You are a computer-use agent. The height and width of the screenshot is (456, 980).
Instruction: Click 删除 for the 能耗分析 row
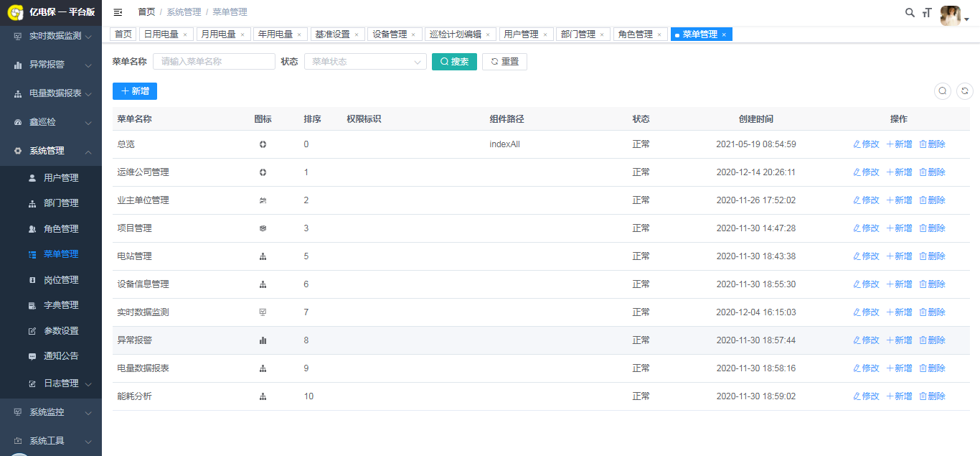point(933,396)
